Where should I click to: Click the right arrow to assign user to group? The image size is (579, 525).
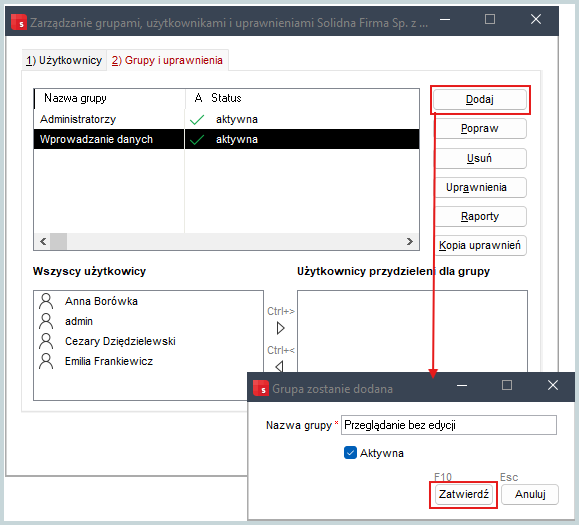pos(281,328)
